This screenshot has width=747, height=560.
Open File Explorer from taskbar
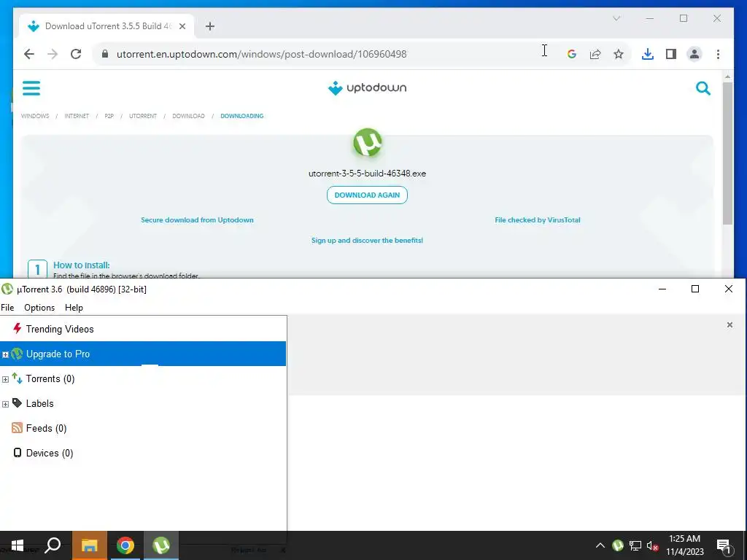[x=89, y=545]
